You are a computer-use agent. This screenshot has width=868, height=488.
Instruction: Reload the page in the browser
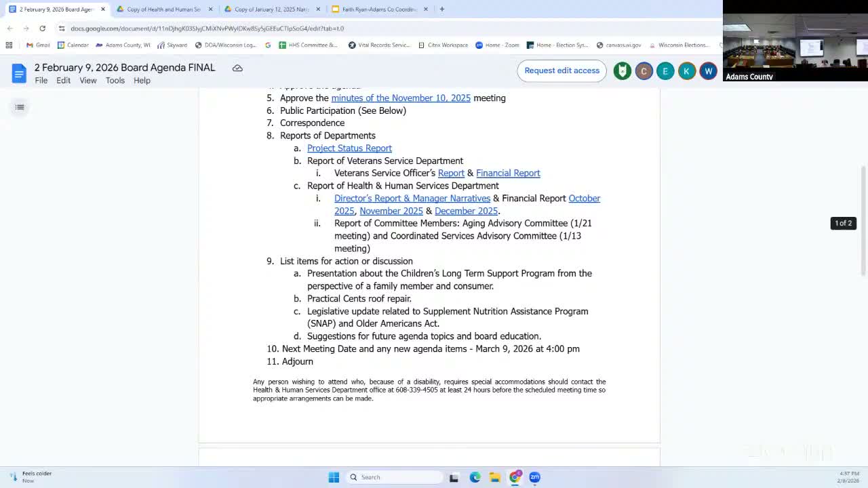pos(42,28)
